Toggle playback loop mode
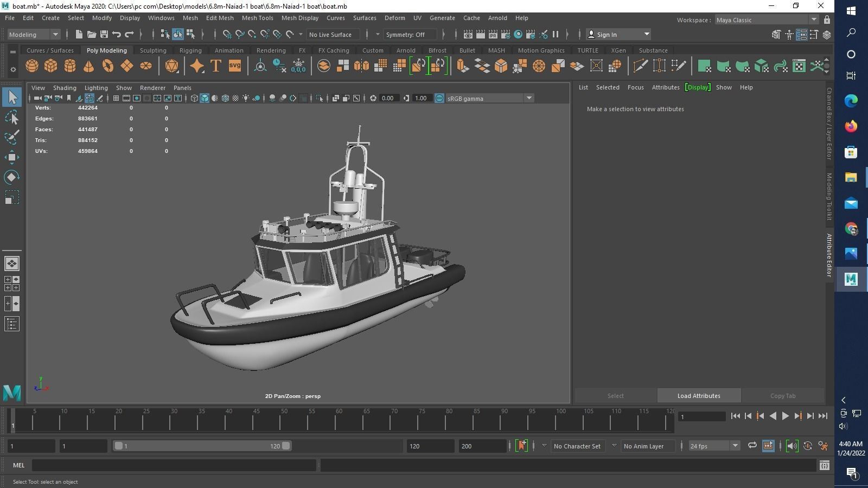This screenshot has width=868, height=488. click(752, 446)
